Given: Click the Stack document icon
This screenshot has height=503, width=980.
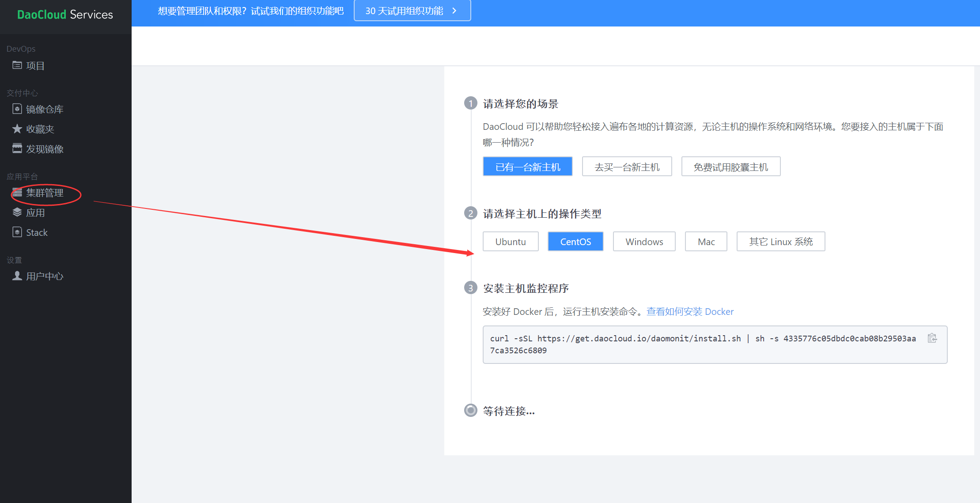Looking at the screenshot, I should coord(17,232).
